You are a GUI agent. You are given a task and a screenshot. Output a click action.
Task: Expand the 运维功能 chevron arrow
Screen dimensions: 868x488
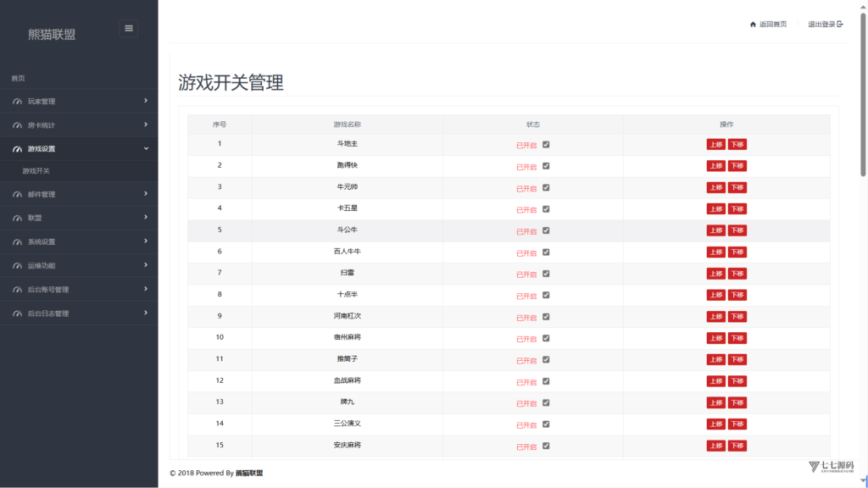tap(146, 265)
